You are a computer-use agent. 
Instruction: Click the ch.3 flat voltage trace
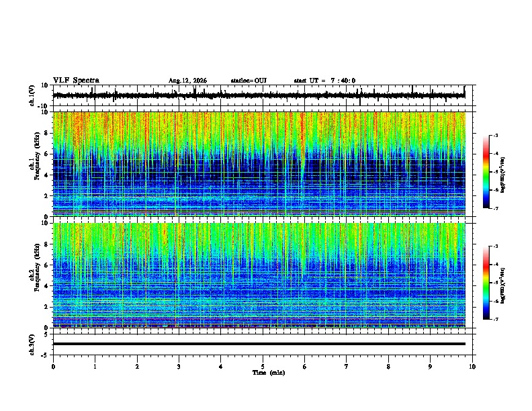click(259, 344)
